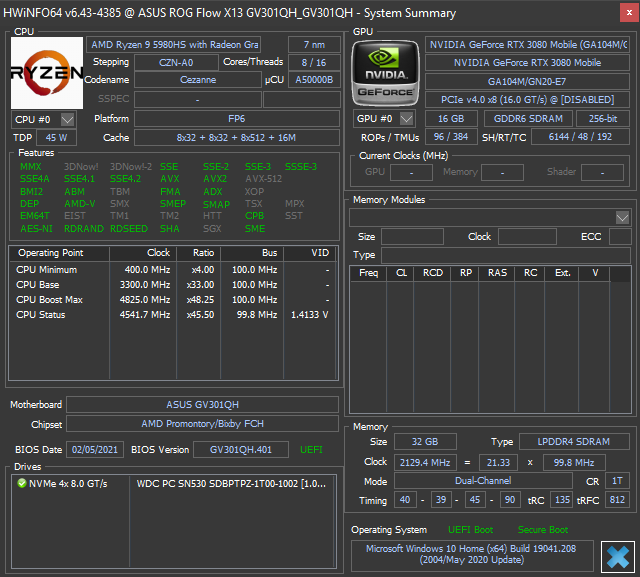Click the CPU name field AMD Ryzen 9 5980HS

click(x=173, y=44)
